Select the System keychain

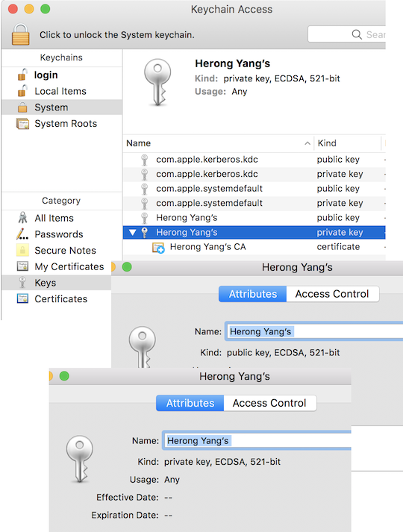point(61,107)
